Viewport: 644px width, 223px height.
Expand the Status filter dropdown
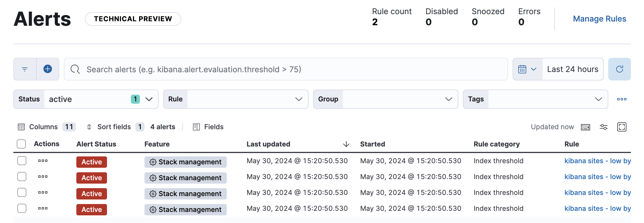[x=149, y=99]
